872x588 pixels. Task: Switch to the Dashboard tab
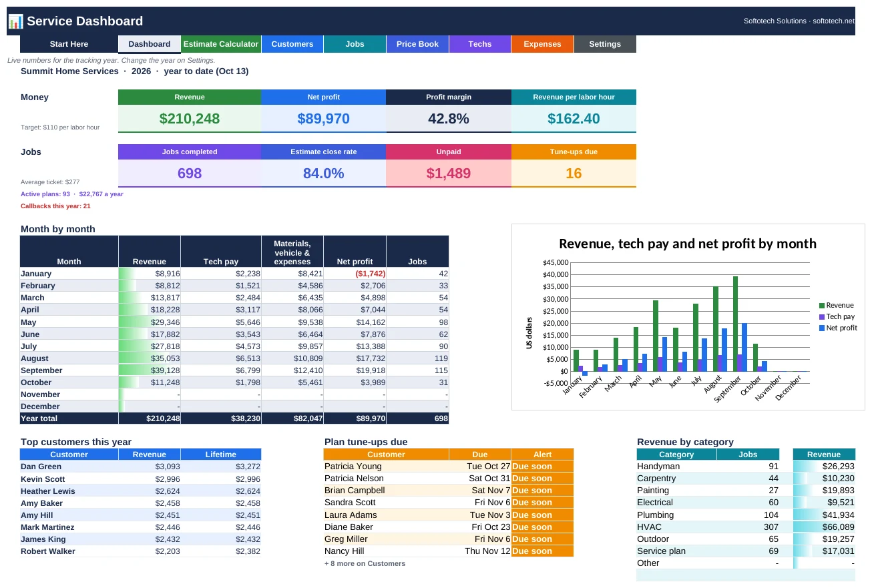coord(150,44)
